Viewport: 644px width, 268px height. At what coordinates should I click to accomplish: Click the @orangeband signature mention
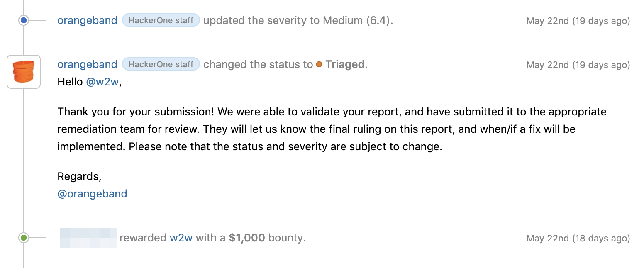[92, 194]
